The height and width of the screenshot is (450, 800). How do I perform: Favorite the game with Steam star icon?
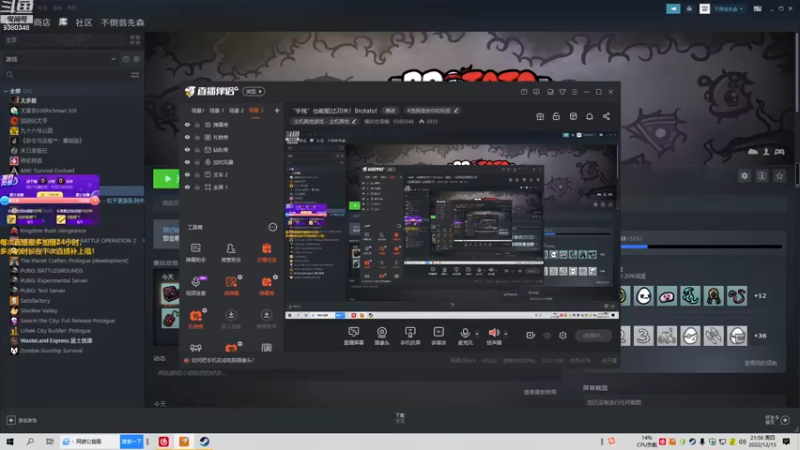pyautogui.click(x=779, y=176)
